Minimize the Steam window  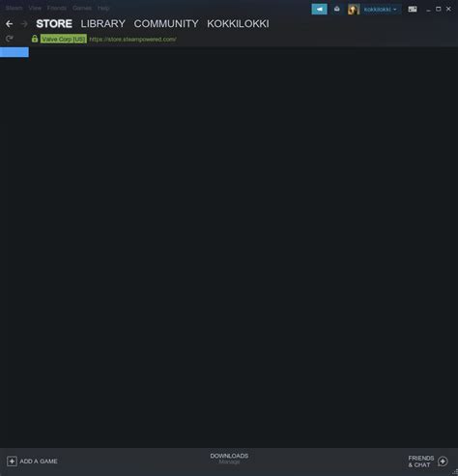428,10
